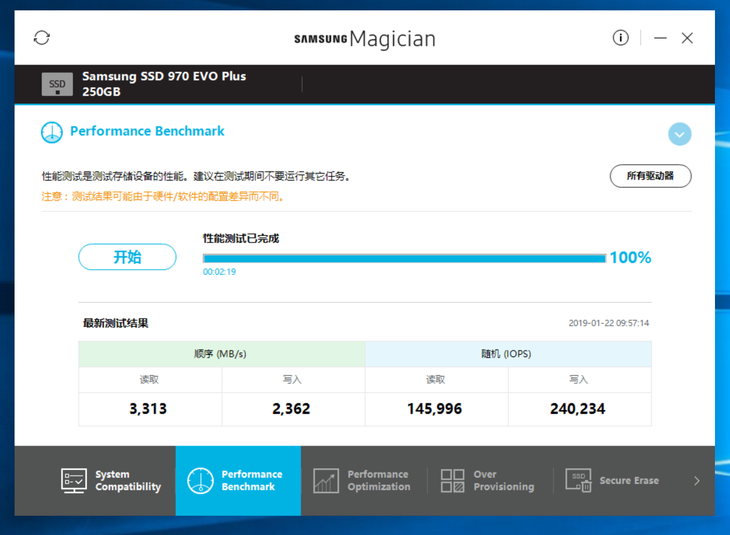Screen dimensions: 730x535
Task: Start benchmark with 开始 button
Action: (x=127, y=257)
